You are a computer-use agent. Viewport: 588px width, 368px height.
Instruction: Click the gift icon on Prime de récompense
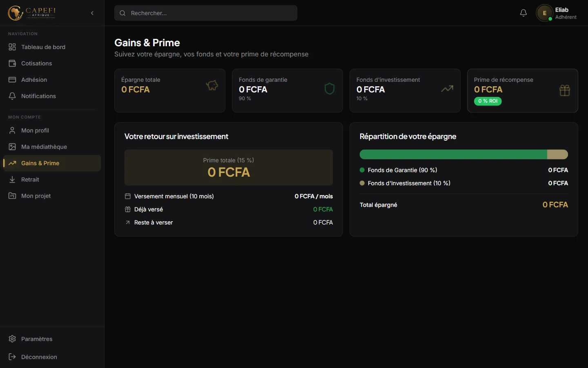(565, 90)
